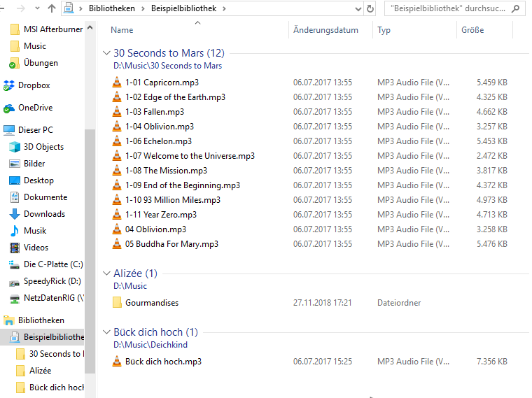Open the MSI Afterburner folder in the sidebar
This screenshot has height=398, width=532.
[x=46, y=29]
